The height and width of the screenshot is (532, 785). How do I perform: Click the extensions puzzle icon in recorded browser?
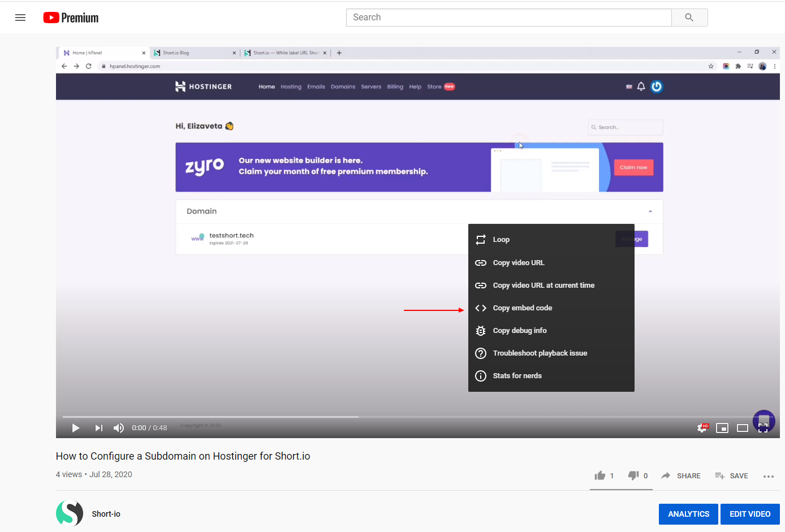coord(738,66)
